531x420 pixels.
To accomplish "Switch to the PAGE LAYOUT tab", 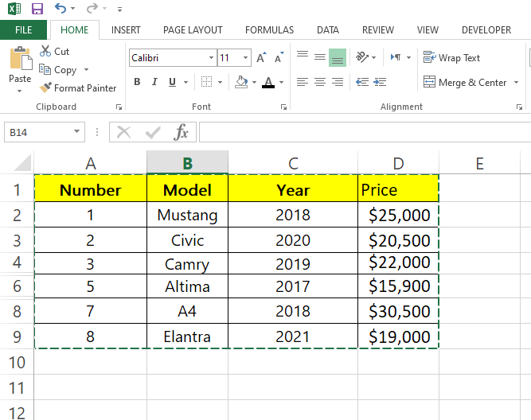I will pyautogui.click(x=193, y=29).
